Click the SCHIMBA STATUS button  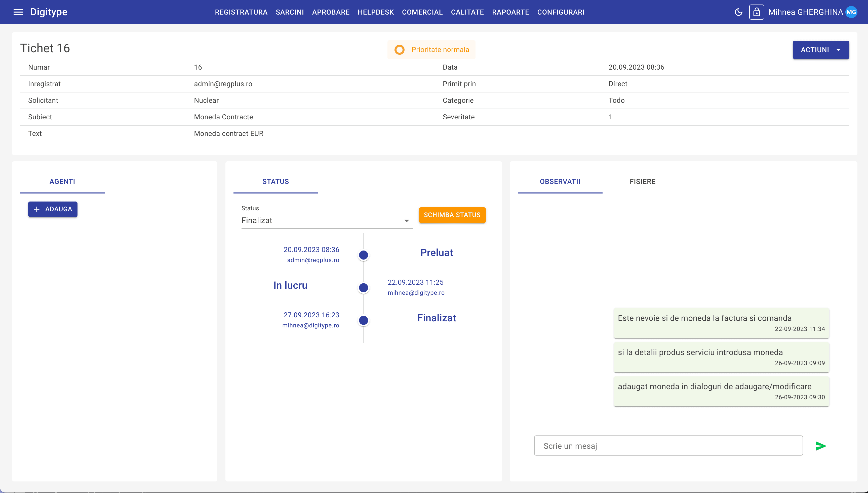point(452,215)
